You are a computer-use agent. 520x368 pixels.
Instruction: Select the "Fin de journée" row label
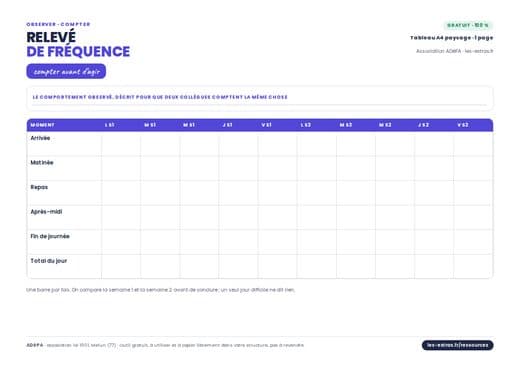tap(50, 236)
